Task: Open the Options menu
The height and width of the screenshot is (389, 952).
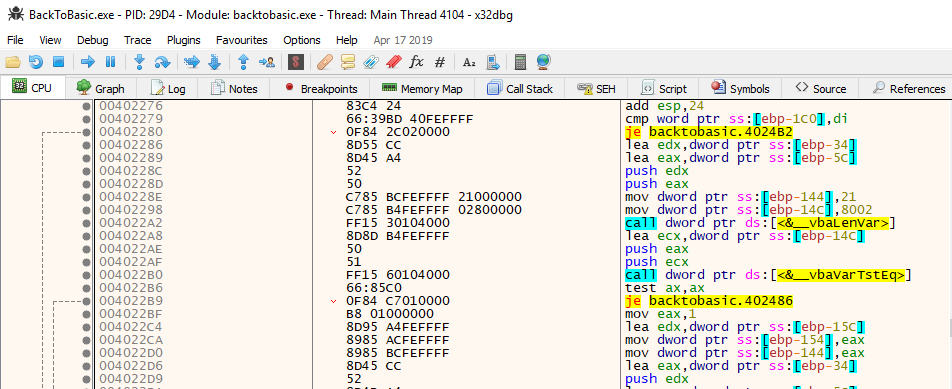Action: point(302,40)
